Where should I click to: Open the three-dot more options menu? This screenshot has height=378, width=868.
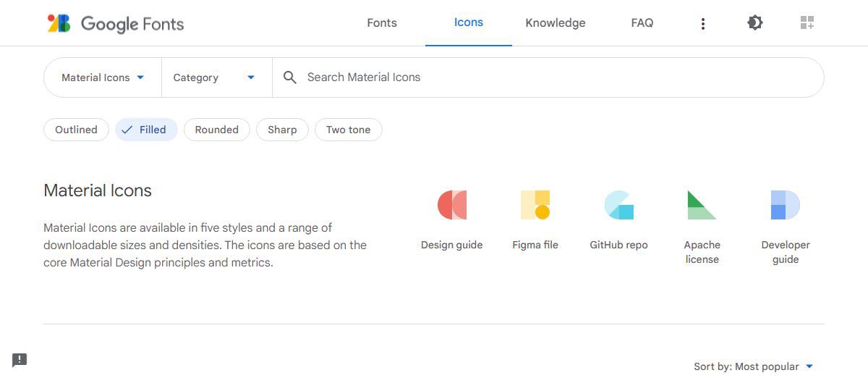coord(702,24)
